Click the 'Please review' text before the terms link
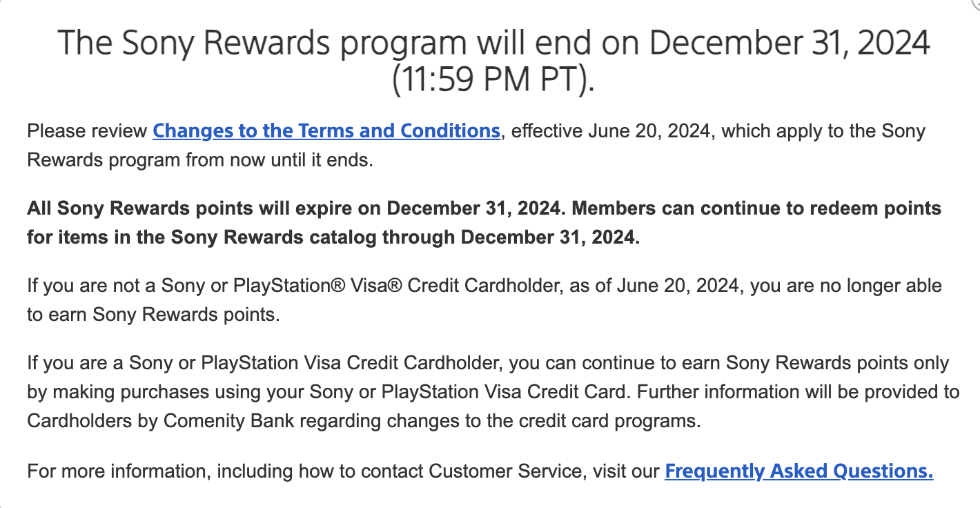The width and height of the screenshot is (980, 508). [87, 131]
